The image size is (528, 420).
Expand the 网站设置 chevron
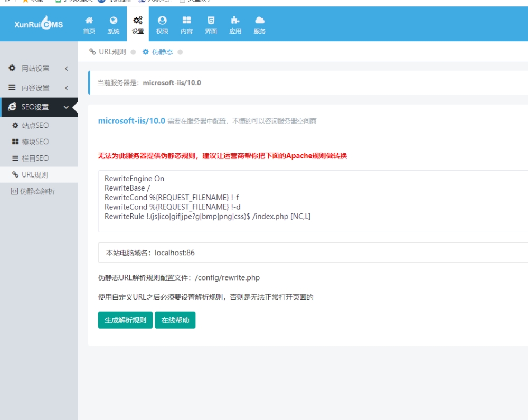(x=67, y=68)
